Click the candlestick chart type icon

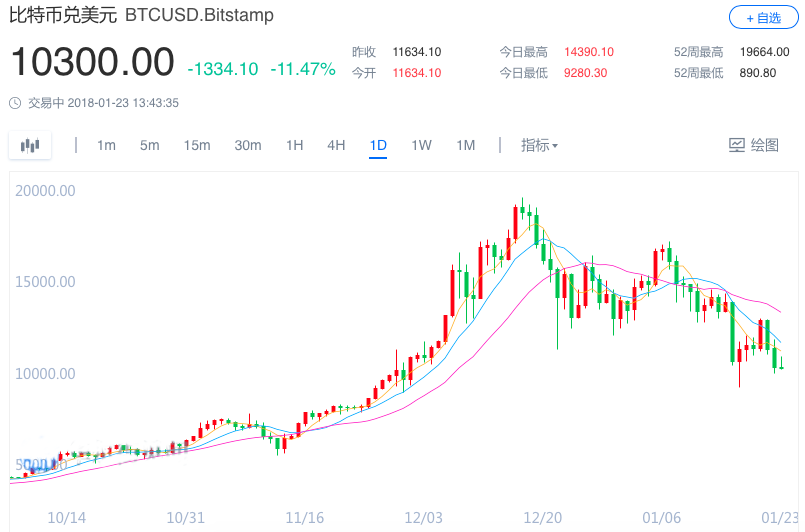point(30,145)
